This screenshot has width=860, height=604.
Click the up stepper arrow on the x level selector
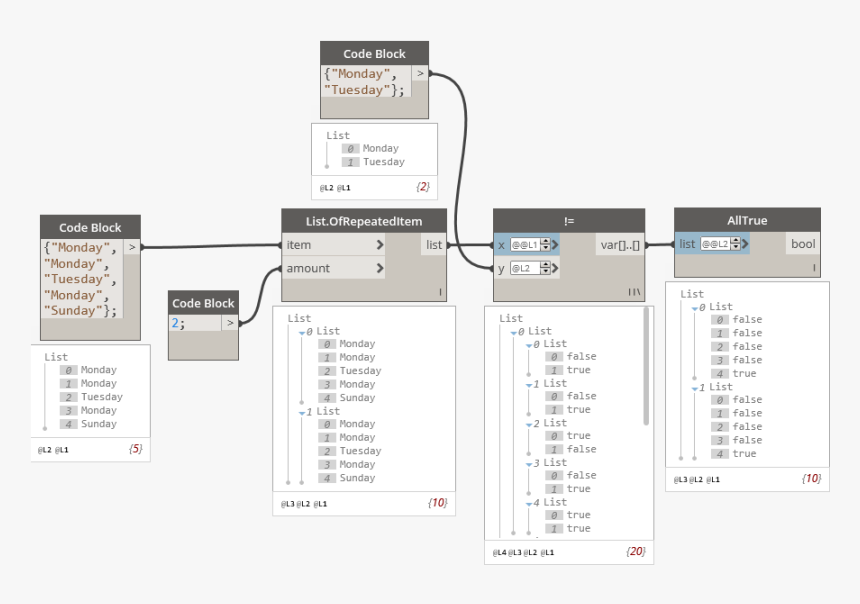coord(544,238)
